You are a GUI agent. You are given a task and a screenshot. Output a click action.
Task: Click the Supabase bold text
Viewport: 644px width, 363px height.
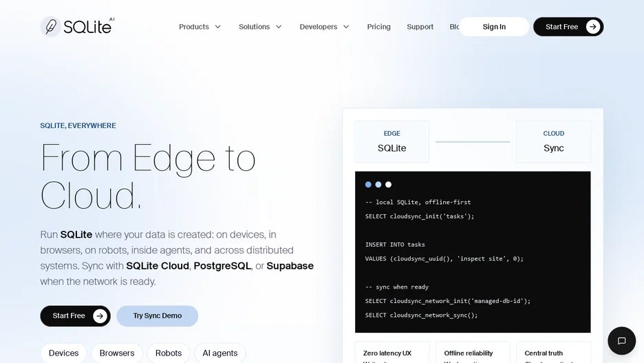click(x=290, y=266)
